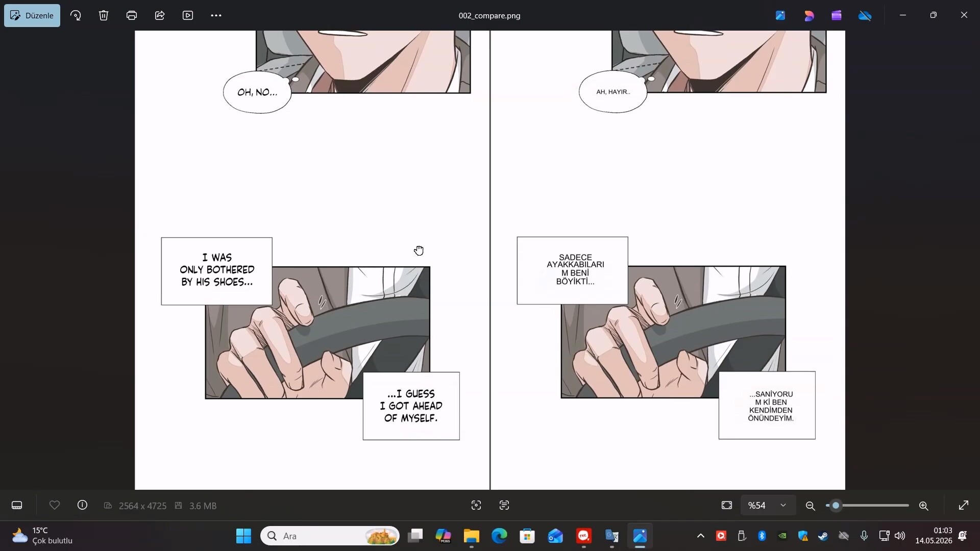Enter full screen with expand arrows icon
980x551 pixels.
[x=964, y=505]
